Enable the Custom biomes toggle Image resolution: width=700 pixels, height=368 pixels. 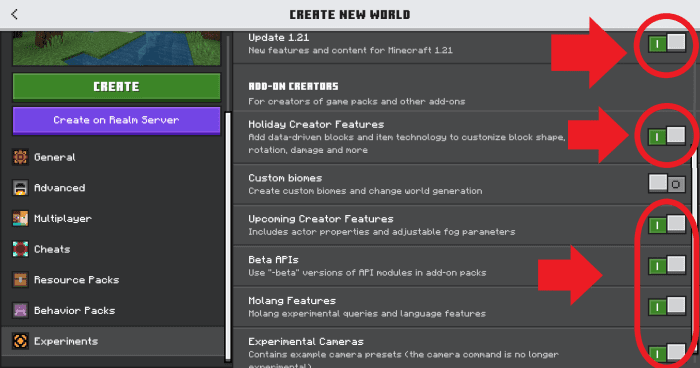667,184
